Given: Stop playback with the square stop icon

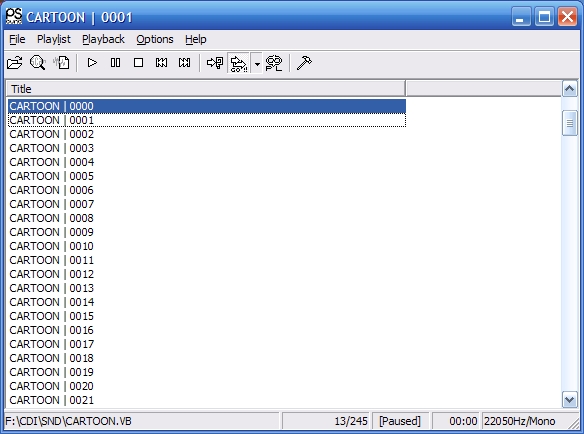Looking at the screenshot, I should coord(138,63).
